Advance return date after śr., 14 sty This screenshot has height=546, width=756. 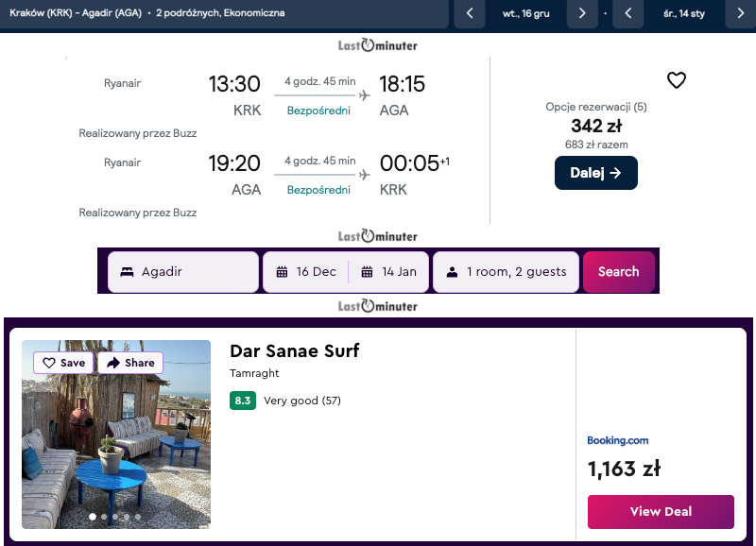tap(740, 14)
